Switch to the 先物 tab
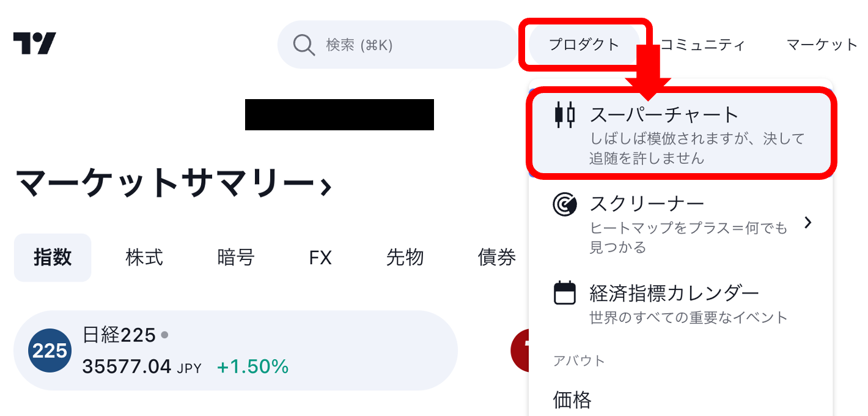The height and width of the screenshot is (416, 868). [x=405, y=258]
